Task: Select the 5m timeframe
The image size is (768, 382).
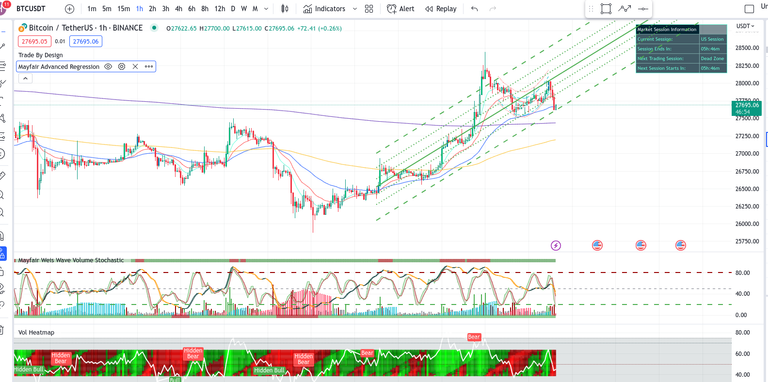Action: coord(107,9)
